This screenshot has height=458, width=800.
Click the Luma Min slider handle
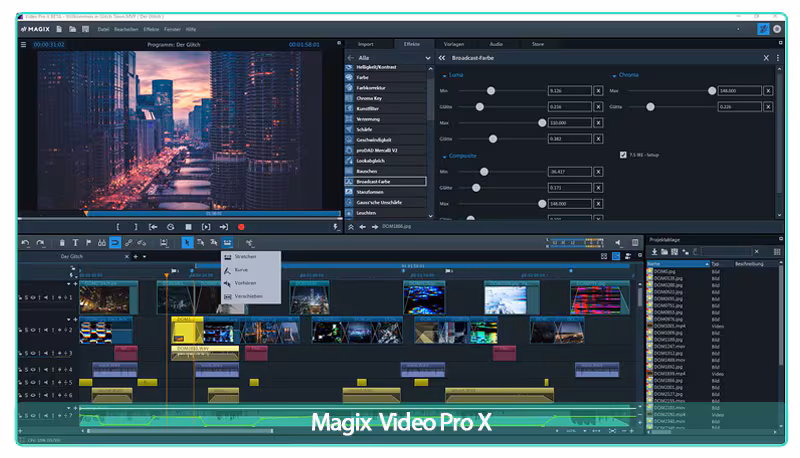(491, 91)
